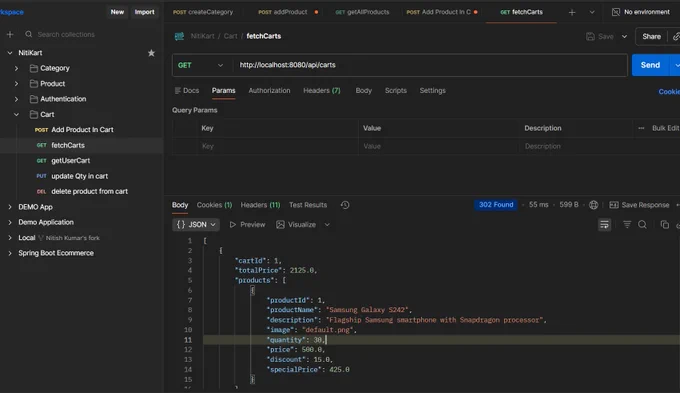This screenshot has width=680, height=393.
Task: Switch to the getAllProducts request tab
Action: (362, 12)
